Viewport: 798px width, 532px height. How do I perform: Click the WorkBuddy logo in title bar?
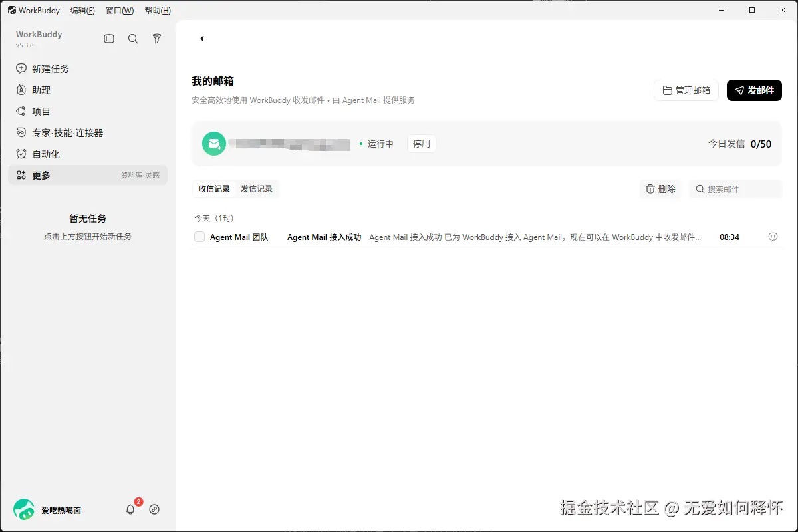pyautogui.click(x=12, y=10)
